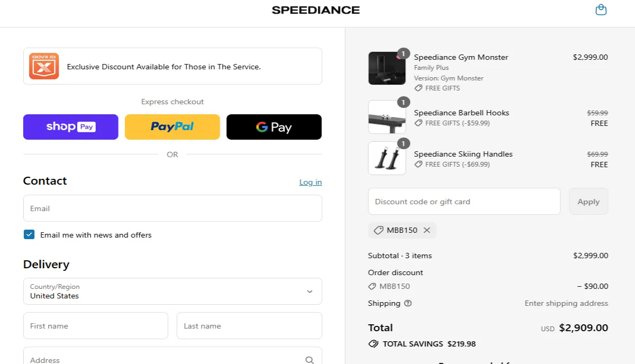Choose the Google Pay express checkout
635x364 pixels.
(x=274, y=127)
